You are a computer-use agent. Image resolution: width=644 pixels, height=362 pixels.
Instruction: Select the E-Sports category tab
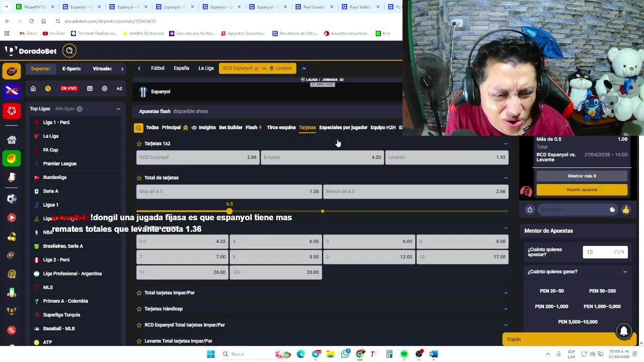click(x=71, y=69)
